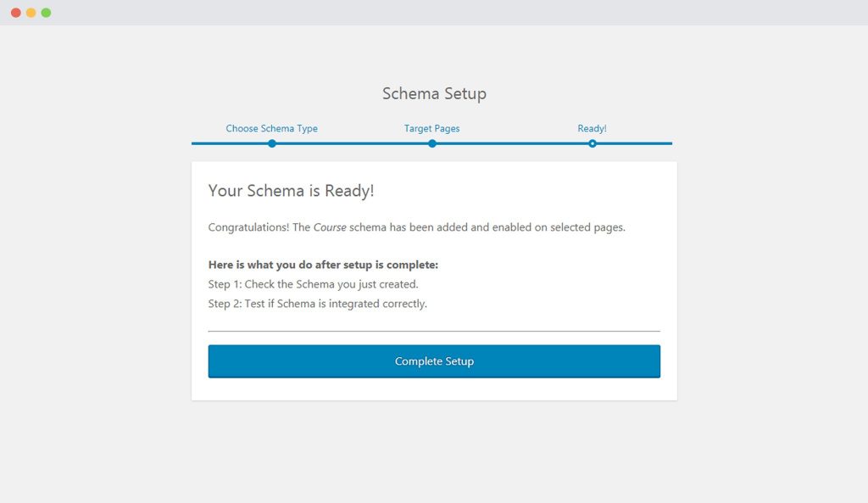The image size is (868, 503).
Task: Click progress bar between Schema Type and Target Pages dots
Action: [352, 143]
